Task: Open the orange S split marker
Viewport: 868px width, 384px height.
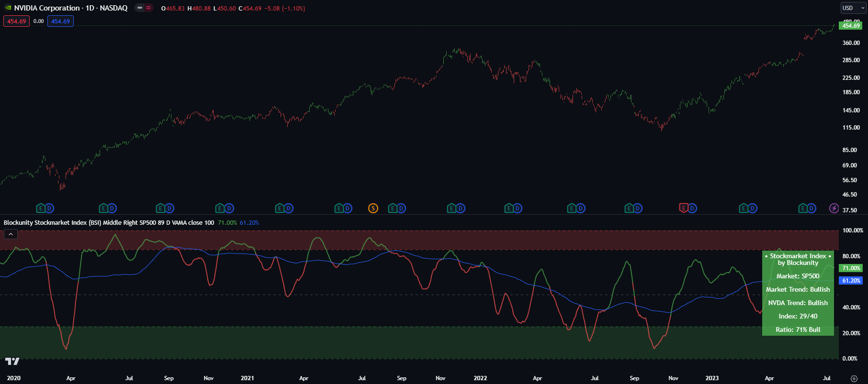Action: point(373,208)
